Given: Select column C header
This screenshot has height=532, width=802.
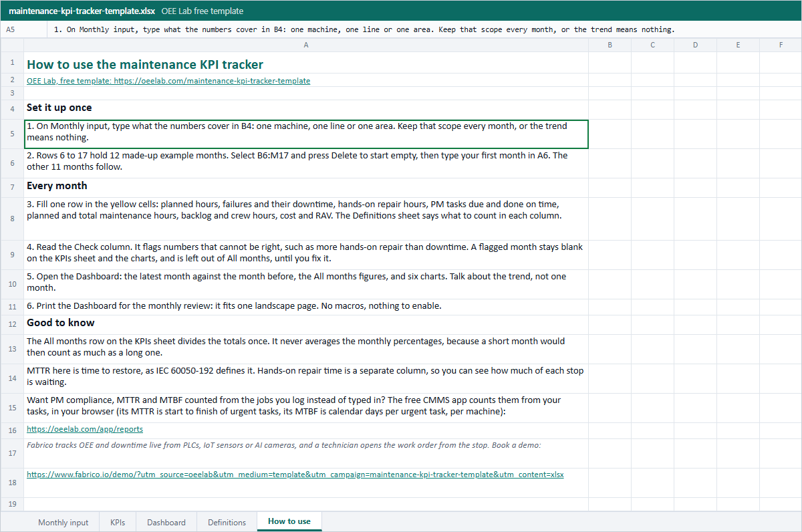Looking at the screenshot, I should [x=652, y=45].
